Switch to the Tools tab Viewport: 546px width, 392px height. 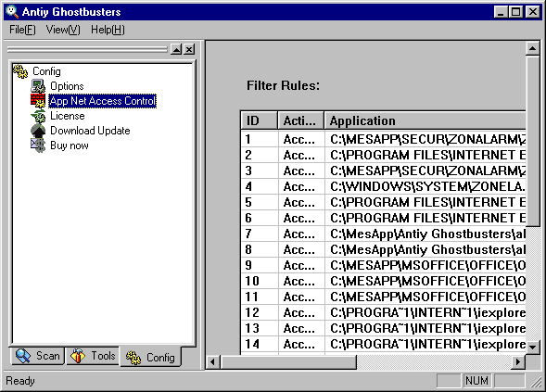[93, 356]
